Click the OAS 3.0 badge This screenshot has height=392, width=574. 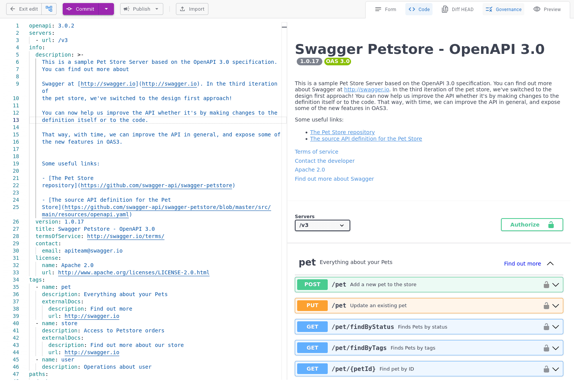(x=338, y=62)
